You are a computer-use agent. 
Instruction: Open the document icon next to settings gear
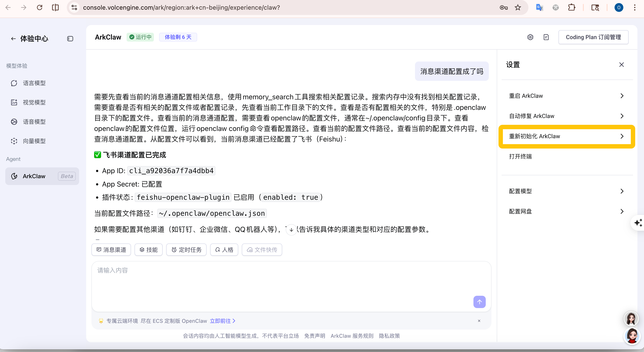(x=546, y=37)
